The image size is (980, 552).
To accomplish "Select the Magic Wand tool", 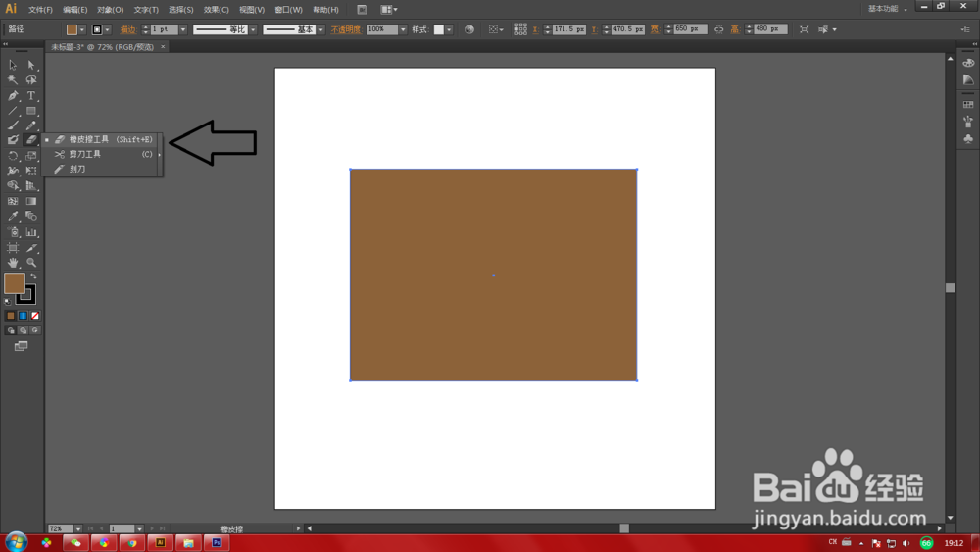I will [x=13, y=80].
